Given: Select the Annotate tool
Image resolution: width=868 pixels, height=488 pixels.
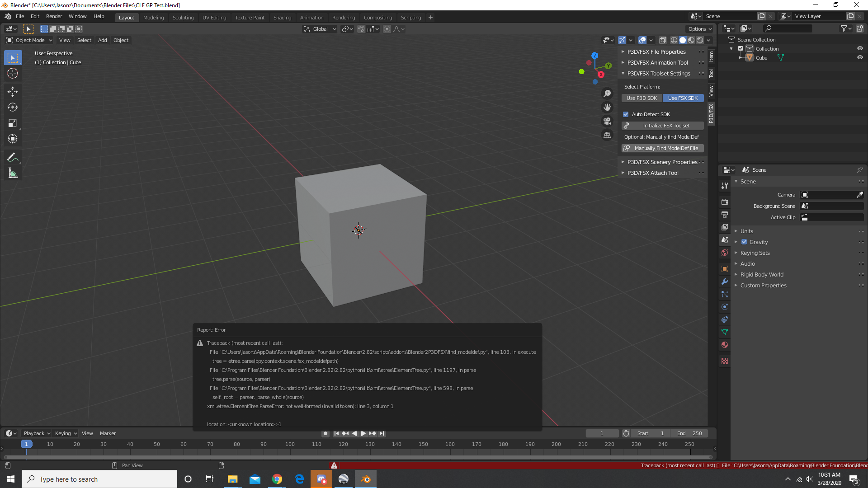Looking at the screenshot, I should coord(13,157).
